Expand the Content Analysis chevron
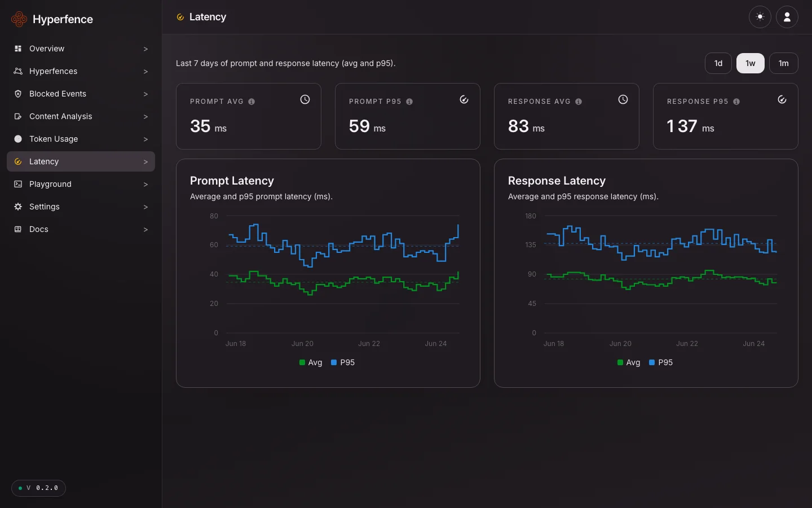This screenshot has width=812, height=508. point(145,117)
